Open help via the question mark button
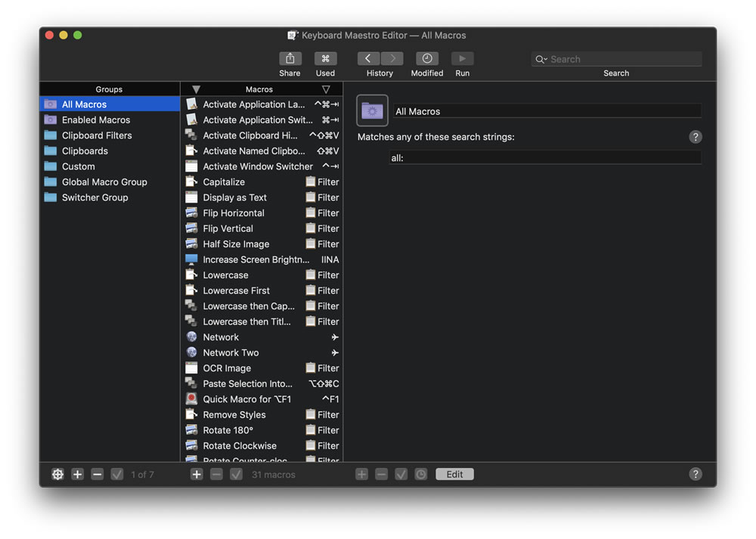This screenshot has width=756, height=539. point(696,474)
